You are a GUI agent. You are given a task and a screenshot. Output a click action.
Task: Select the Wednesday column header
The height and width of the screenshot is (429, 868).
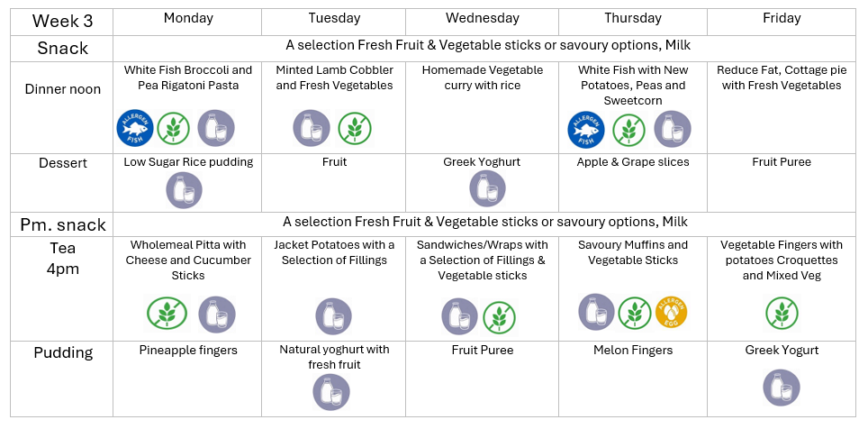(482, 18)
